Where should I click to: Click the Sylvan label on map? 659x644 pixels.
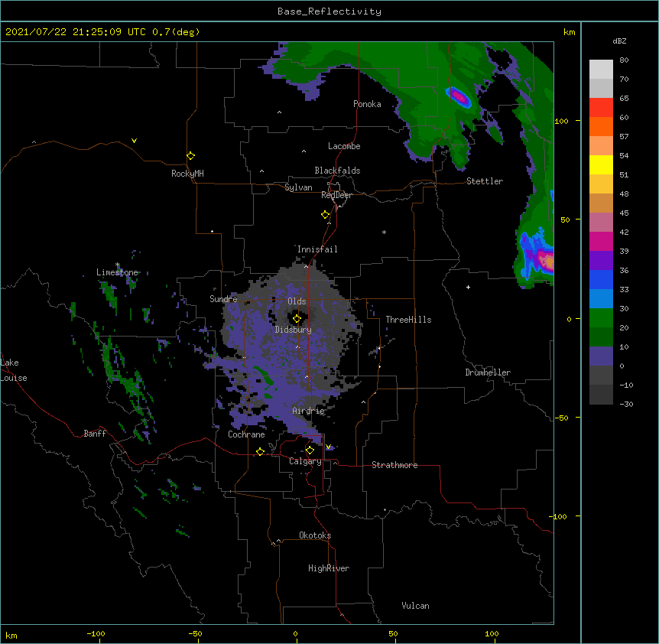pos(298,187)
